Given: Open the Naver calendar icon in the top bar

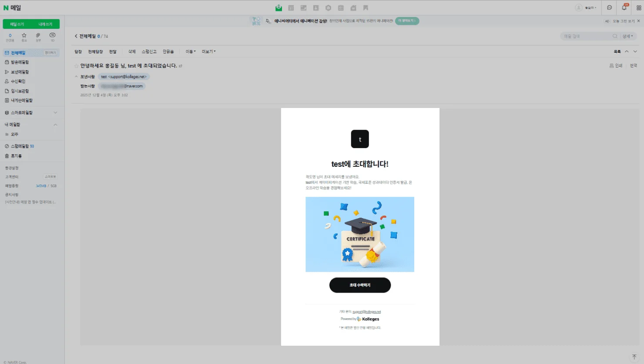Looking at the screenshot, I should coord(291,8).
